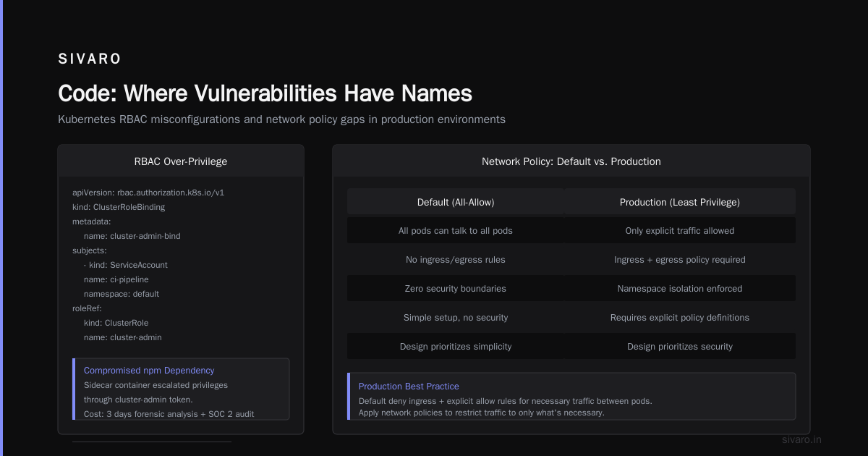
Task: Click the 'Namespace isolation enforced' cell
Action: [680, 289]
